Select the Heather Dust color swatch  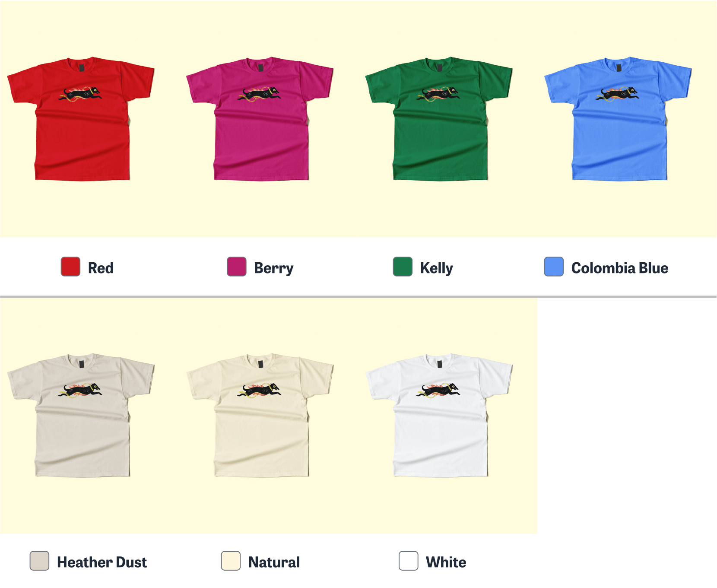(39, 561)
